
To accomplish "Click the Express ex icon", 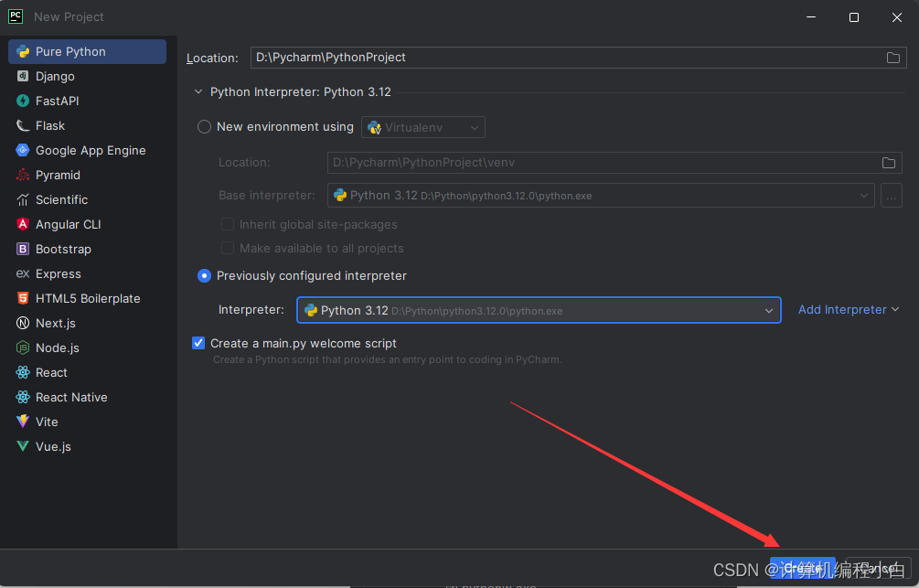I will (x=23, y=273).
